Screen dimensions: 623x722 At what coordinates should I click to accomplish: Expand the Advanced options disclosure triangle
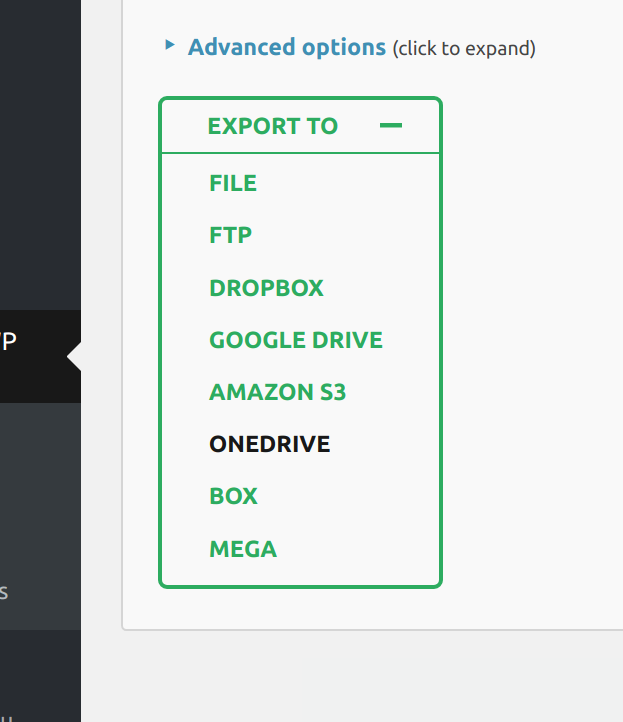pos(170,45)
